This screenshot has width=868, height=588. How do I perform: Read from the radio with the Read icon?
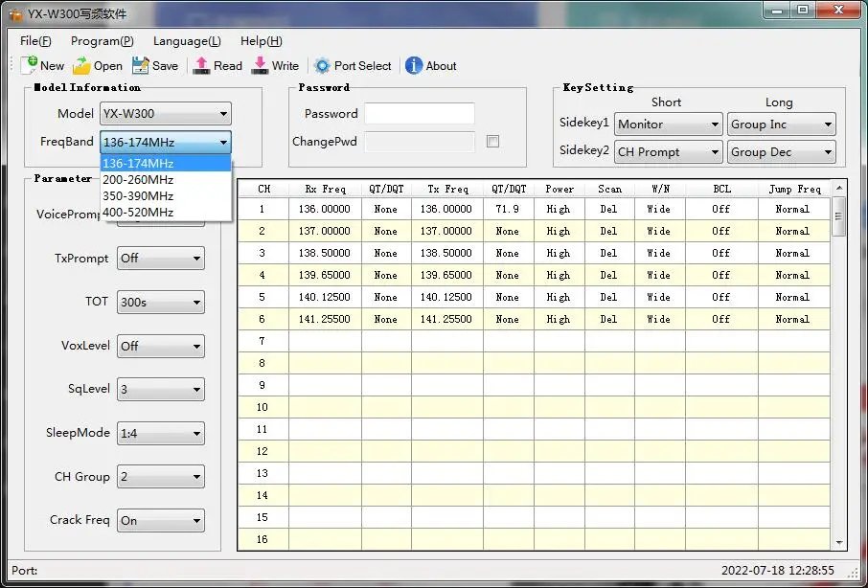click(202, 65)
